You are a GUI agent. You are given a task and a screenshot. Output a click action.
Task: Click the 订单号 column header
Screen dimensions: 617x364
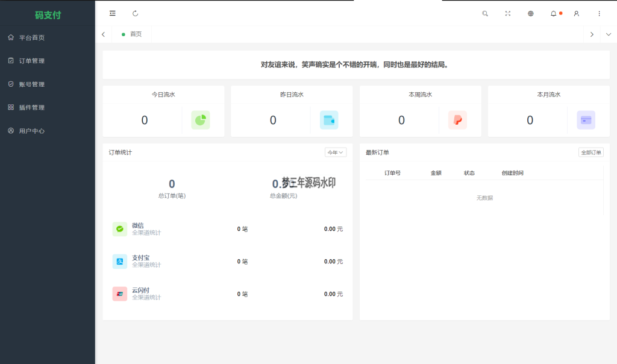[392, 173]
